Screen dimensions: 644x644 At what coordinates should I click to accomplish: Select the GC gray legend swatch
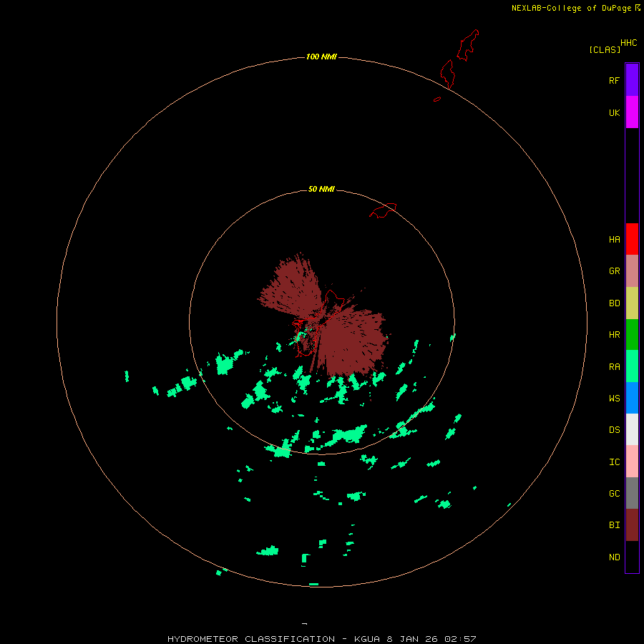(632, 493)
